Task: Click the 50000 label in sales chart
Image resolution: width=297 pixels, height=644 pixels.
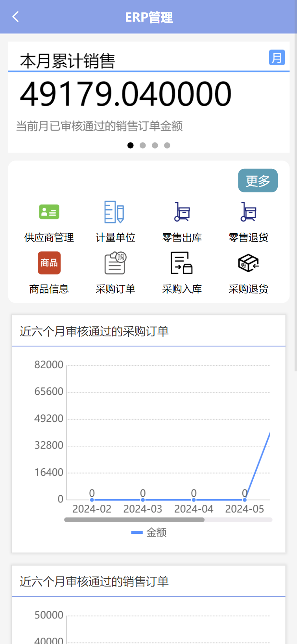Action: [x=49, y=615]
